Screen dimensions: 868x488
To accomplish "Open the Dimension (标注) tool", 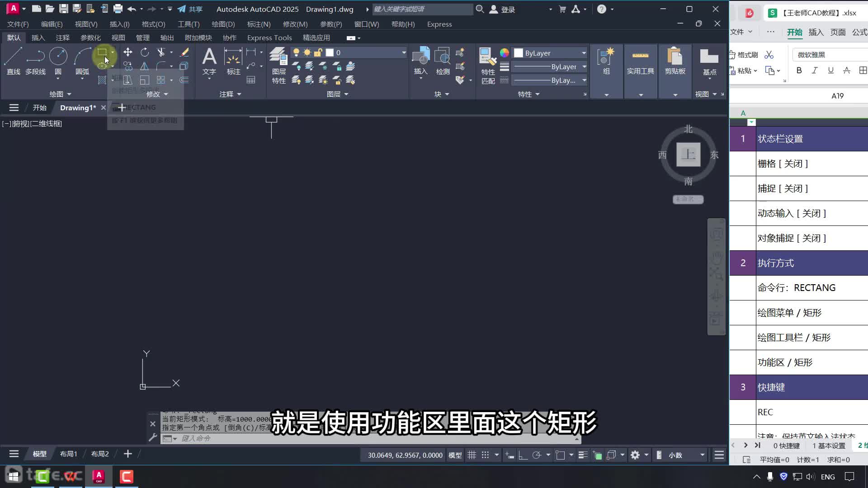I will pyautogui.click(x=233, y=61).
